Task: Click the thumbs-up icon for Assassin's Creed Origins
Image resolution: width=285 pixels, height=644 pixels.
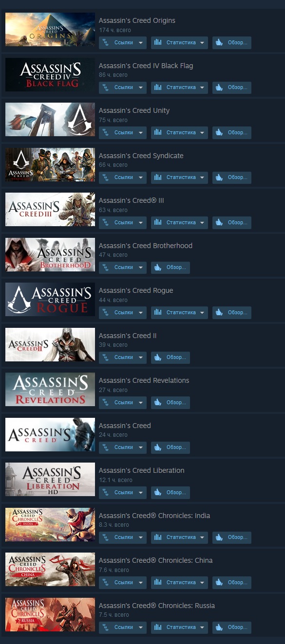Action: click(219, 43)
